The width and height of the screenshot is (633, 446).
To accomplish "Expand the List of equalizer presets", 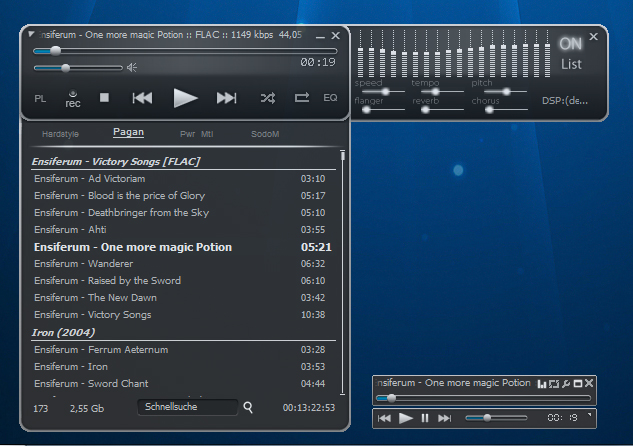I will [571, 64].
